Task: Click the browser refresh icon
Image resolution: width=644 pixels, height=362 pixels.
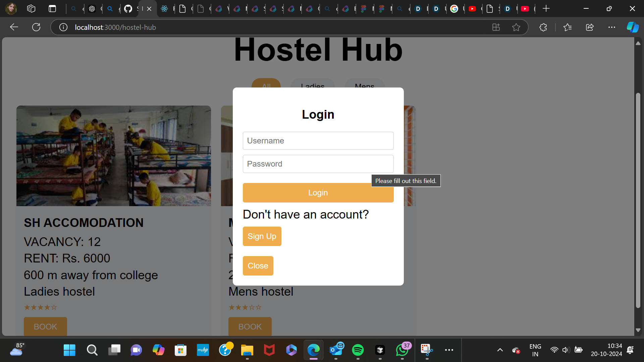Action: (36, 27)
